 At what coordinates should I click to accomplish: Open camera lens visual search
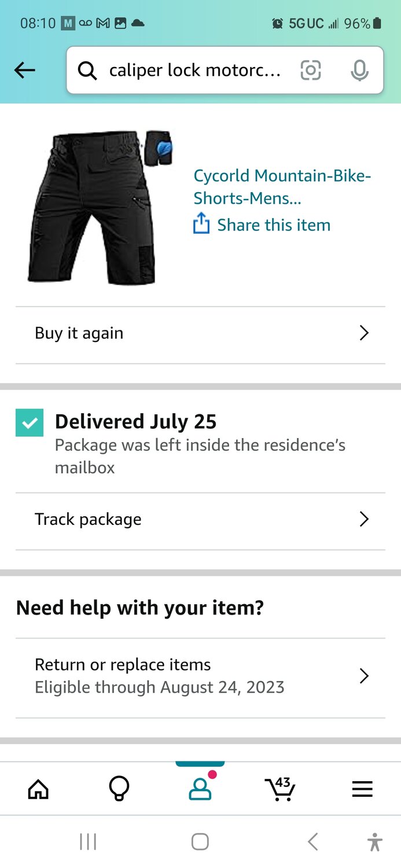(x=311, y=71)
